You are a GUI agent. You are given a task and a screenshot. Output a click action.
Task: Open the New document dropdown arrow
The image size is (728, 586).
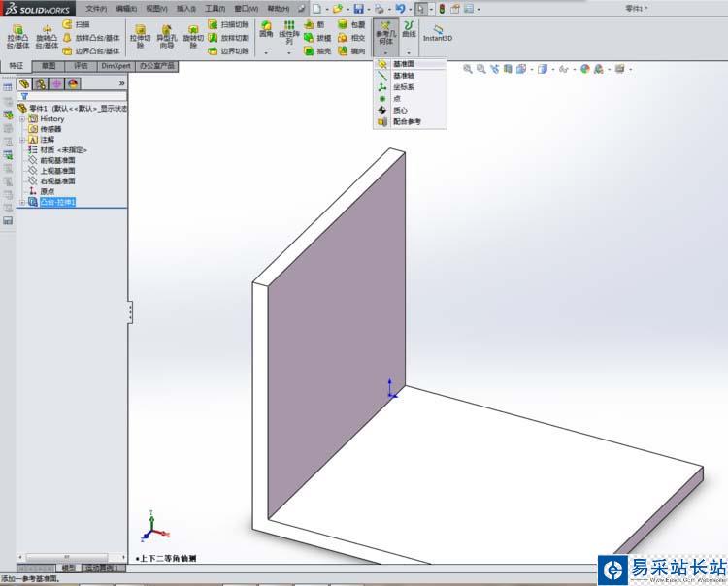click(x=326, y=9)
